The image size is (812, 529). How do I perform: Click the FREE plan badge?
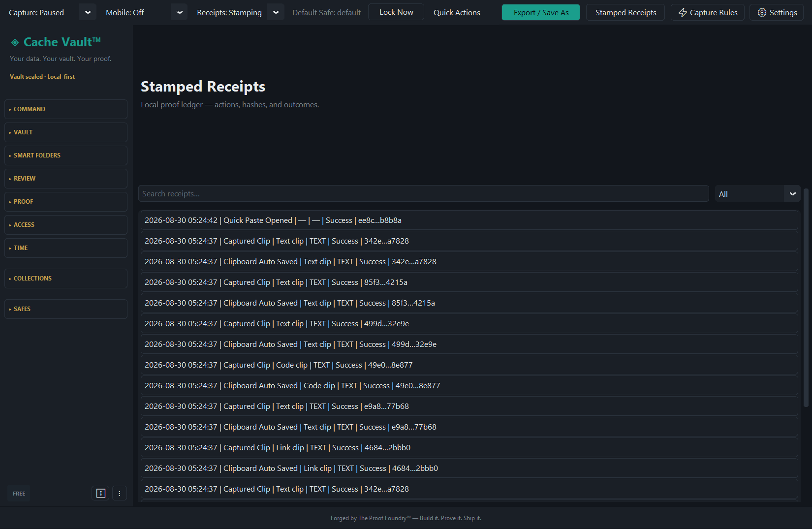pos(19,493)
